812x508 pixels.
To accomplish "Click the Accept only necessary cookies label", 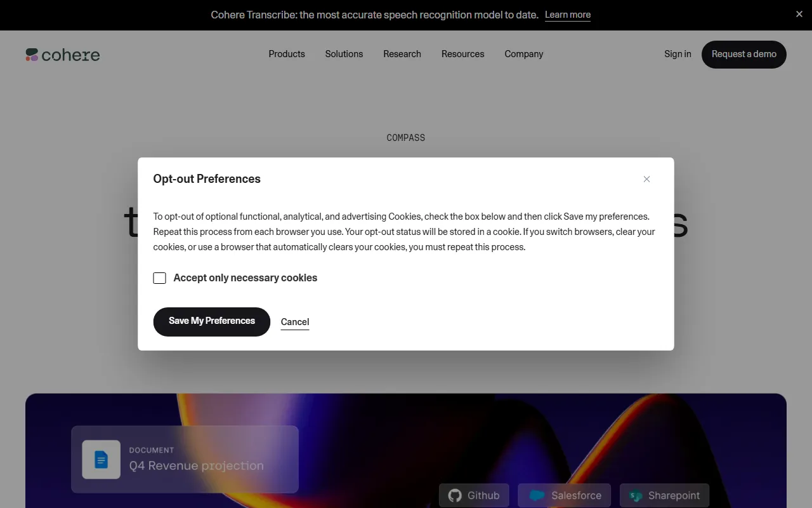I will point(245,278).
